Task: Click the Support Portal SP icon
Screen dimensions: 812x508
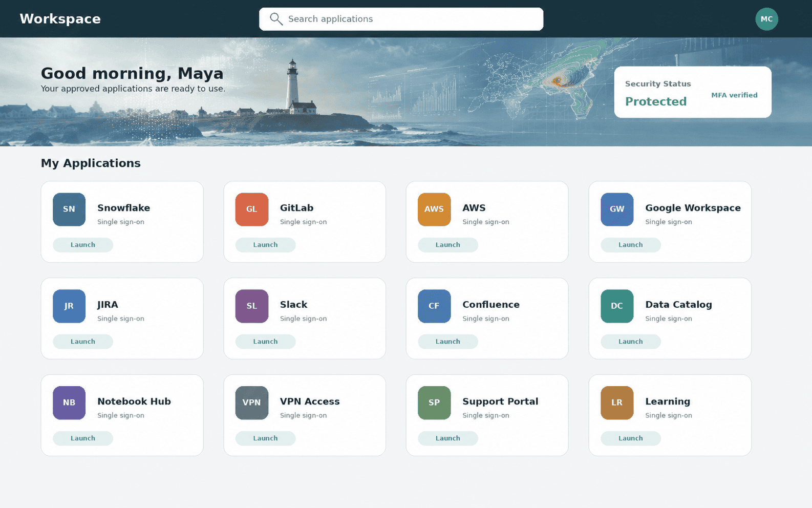Action: (434, 403)
